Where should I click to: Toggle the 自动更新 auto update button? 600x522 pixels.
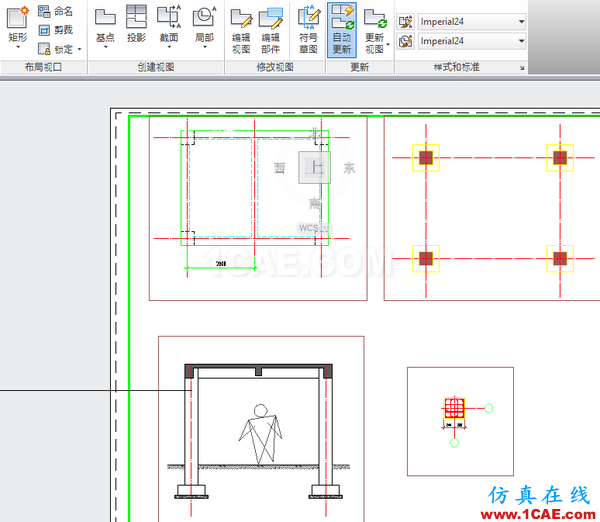342,30
